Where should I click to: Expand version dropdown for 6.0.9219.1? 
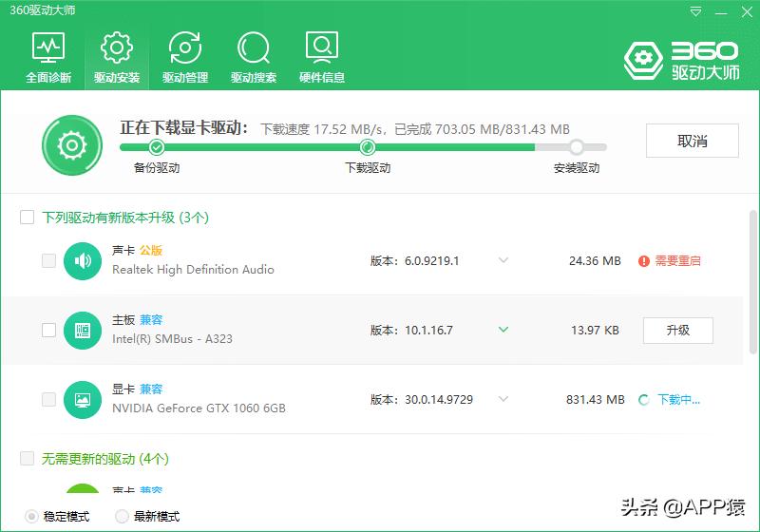click(503, 260)
